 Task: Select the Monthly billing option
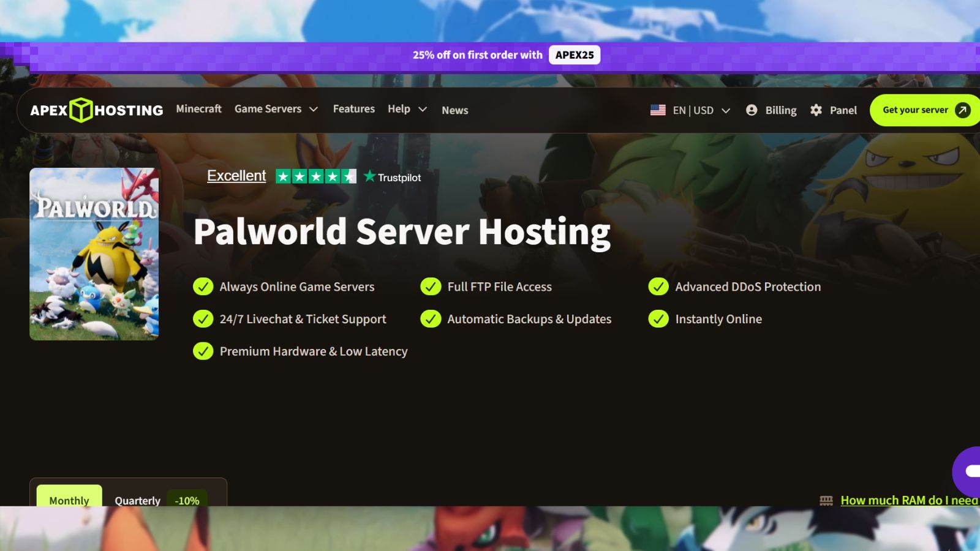pos(69,500)
